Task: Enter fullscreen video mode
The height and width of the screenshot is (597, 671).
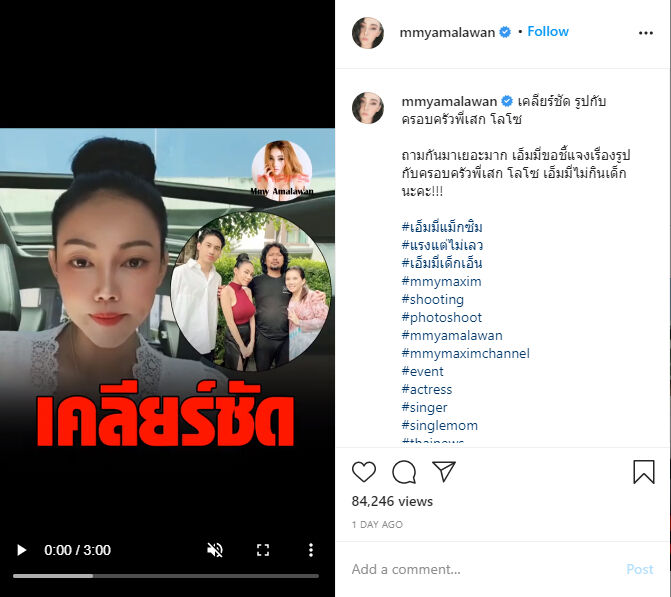Action: [263, 550]
